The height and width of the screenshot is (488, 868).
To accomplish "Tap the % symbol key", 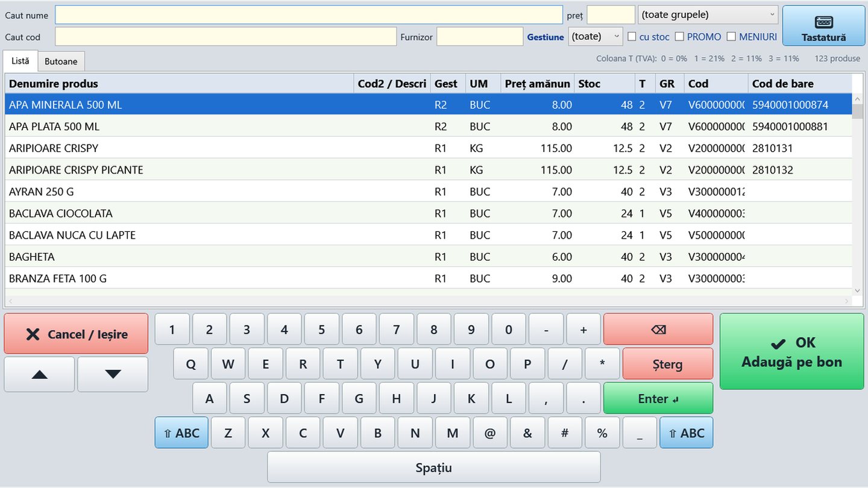I will (602, 433).
